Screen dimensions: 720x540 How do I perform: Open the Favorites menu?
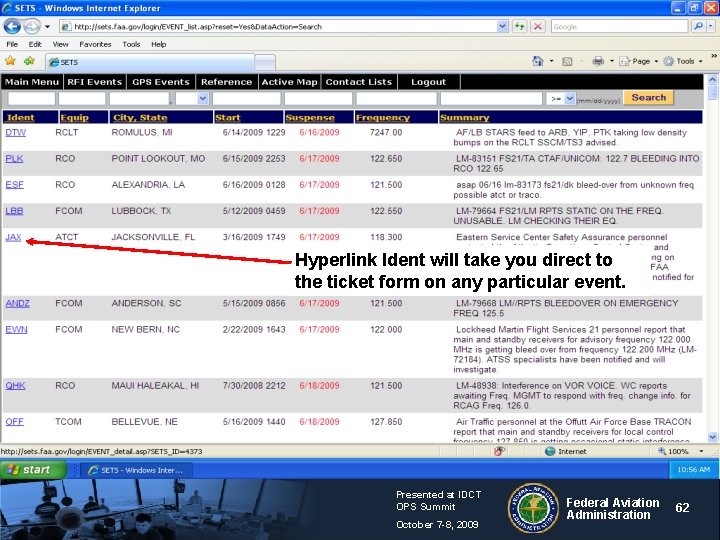point(95,44)
